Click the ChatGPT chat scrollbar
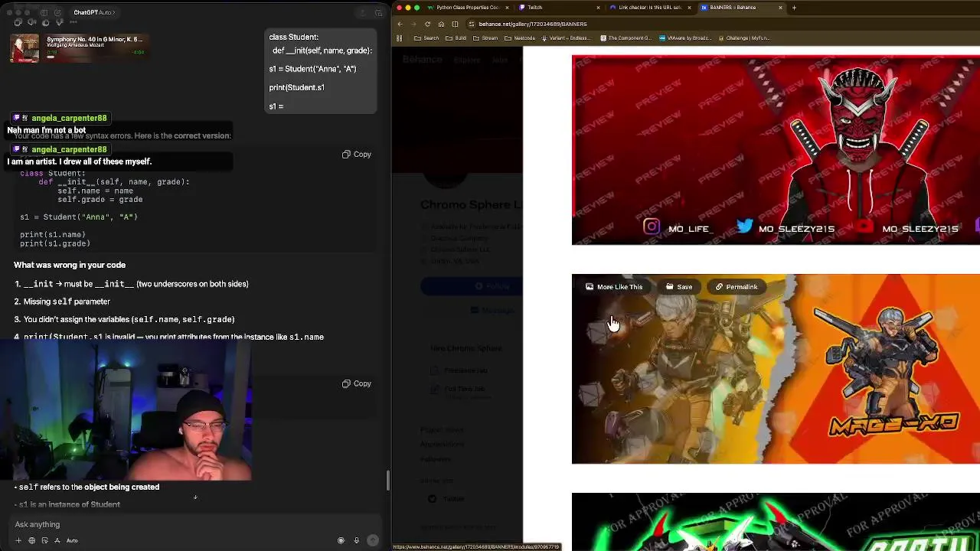The width and height of the screenshot is (980, 551). coord(387,481)
